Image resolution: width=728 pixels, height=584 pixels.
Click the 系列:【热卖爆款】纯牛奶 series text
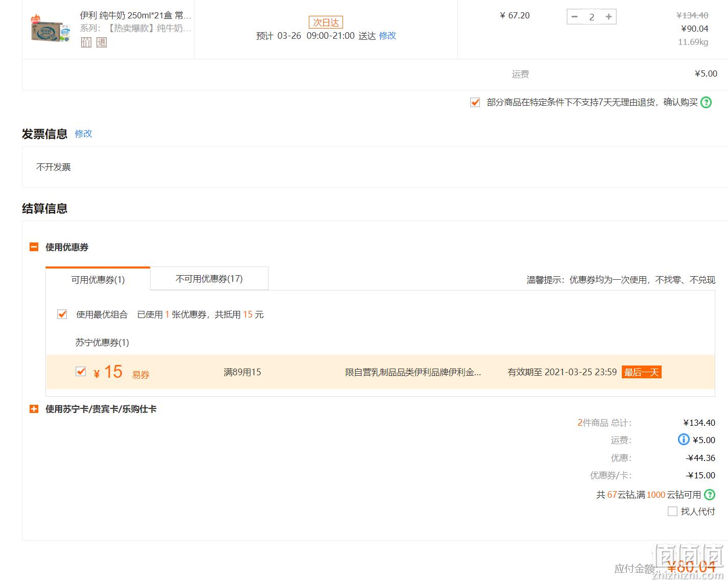point(135,28)
